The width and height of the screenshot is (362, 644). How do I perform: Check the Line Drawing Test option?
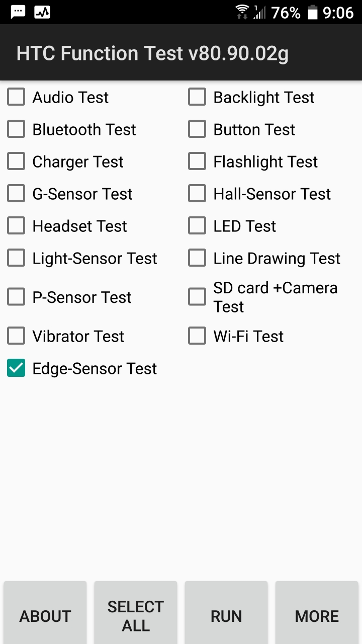197,258
